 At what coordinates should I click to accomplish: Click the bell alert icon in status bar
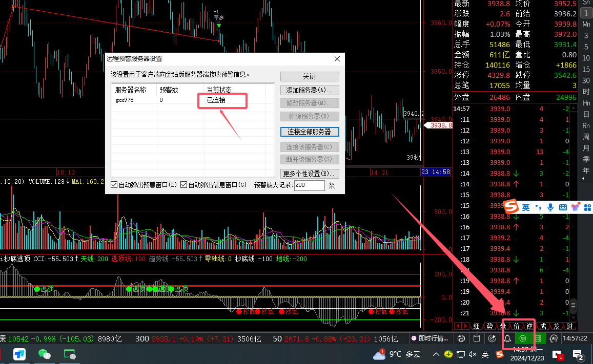coord(507,339)
